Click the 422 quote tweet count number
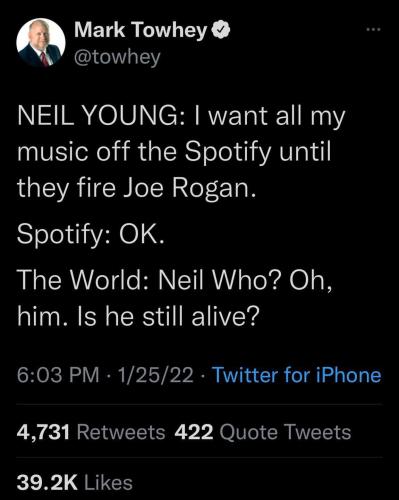Screen dimensions: 399x500 194,432
